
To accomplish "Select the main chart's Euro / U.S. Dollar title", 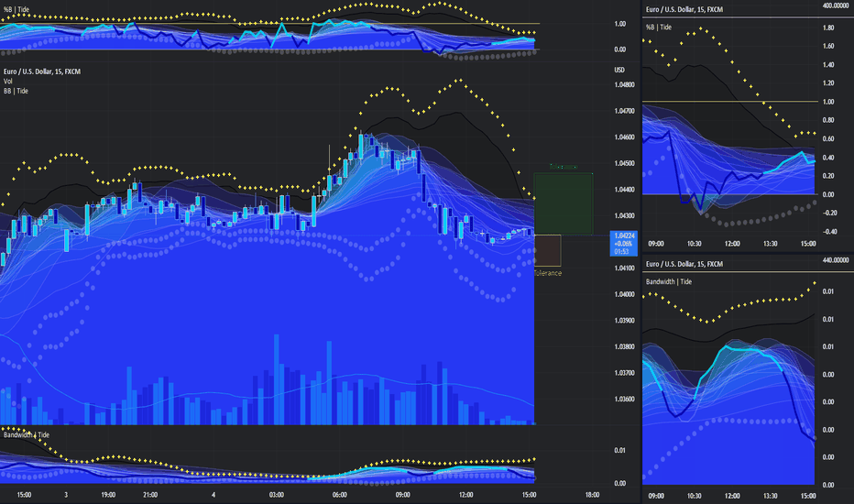I will point(42,71).
